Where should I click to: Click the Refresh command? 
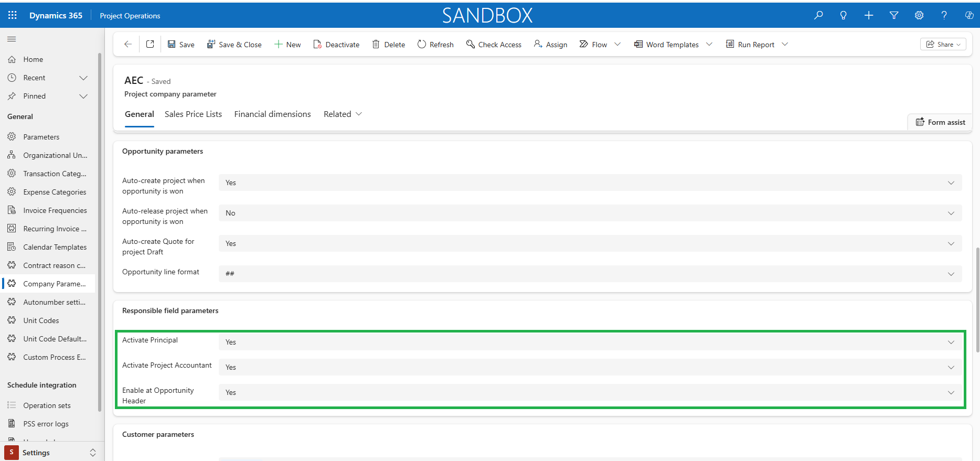pos(435,45)
